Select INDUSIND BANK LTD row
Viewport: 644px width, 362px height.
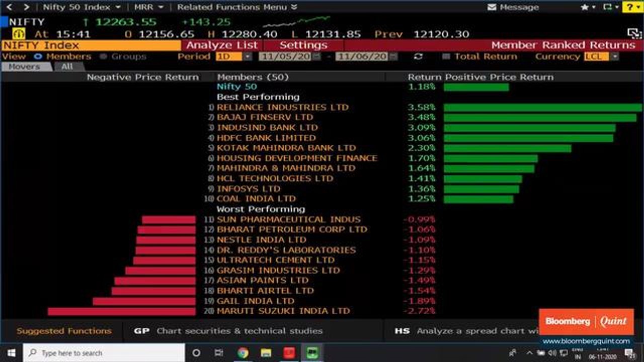point(267,128)
